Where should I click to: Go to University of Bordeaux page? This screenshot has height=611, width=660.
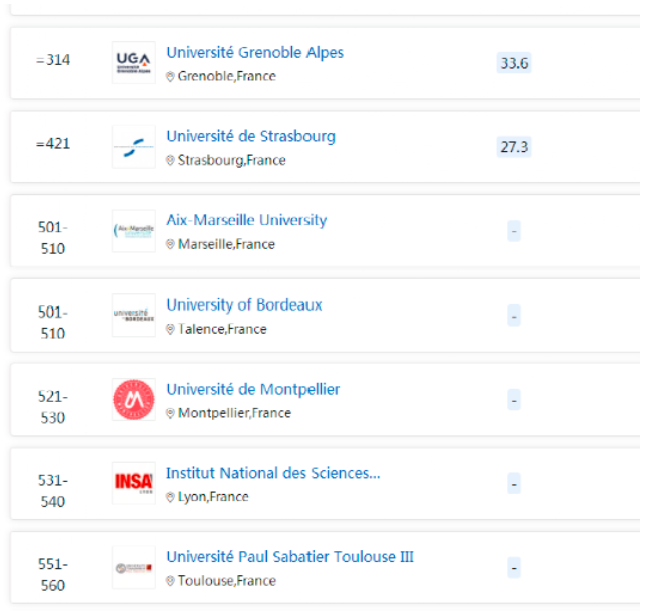click(244, 305)
